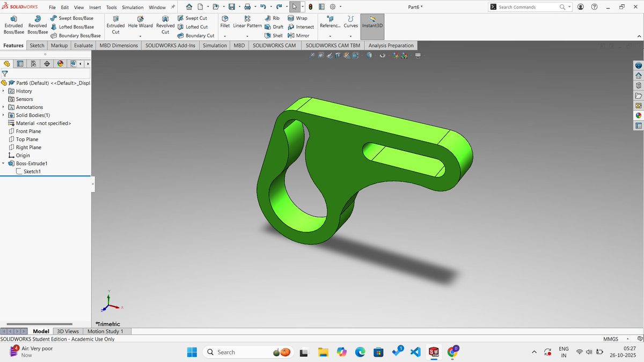Open the Tools menu
Screen dimensions: 644x362
point(111,8)
